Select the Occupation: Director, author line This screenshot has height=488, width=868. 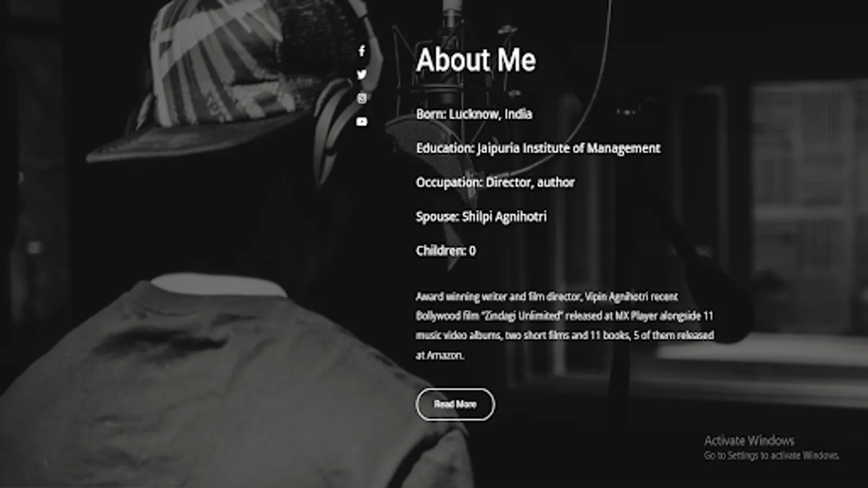495,183
